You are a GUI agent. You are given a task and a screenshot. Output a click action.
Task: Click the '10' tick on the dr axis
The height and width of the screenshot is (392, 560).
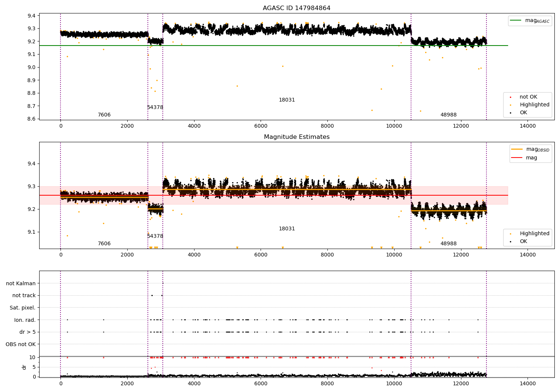pos(32,358)
